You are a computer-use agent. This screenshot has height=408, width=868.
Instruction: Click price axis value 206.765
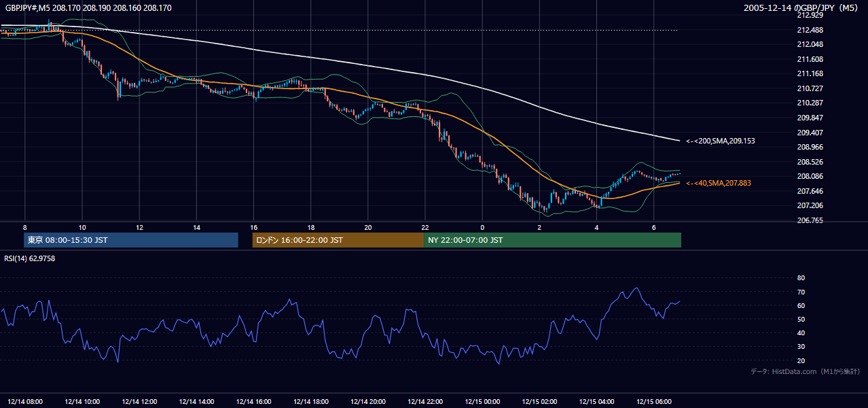click(x=810, y=220)
